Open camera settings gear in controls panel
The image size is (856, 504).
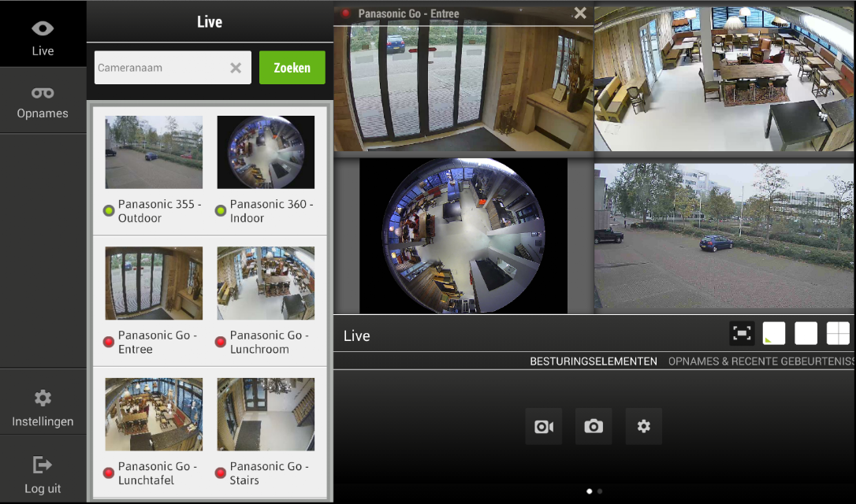(x=644, y=426)
